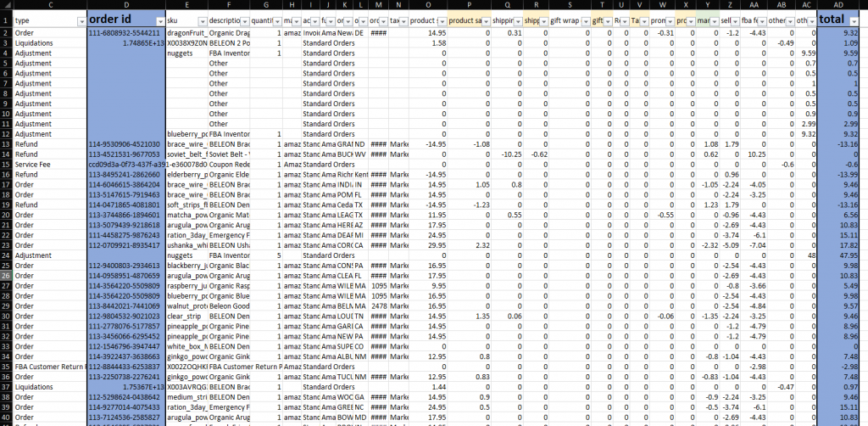Expand the quantity column filter arrow
This screenshot has width=868, height=426.
click(277, 20)
